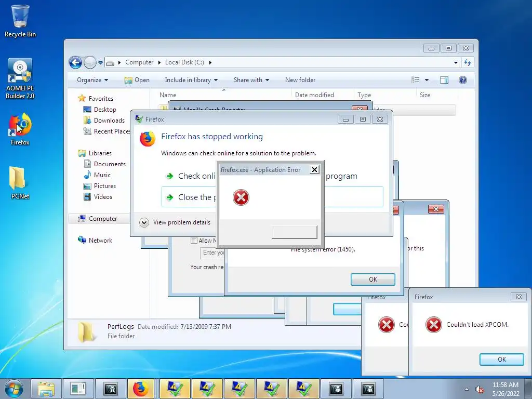Select Local Disk (C:) breadcrumb
Viewport: 532px width, 399px height.
click(x=184, y=62)
